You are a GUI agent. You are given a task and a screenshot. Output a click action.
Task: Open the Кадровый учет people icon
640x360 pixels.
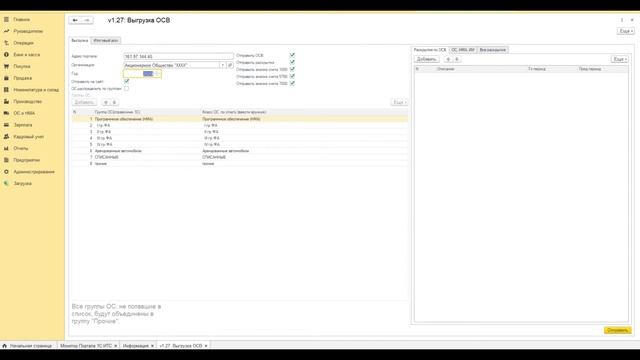tap(6, 136)
